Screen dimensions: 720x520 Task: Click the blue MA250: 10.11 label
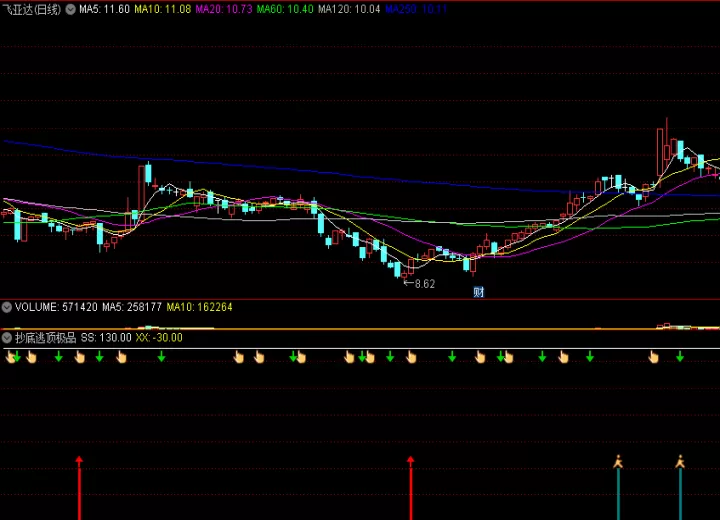416,9
